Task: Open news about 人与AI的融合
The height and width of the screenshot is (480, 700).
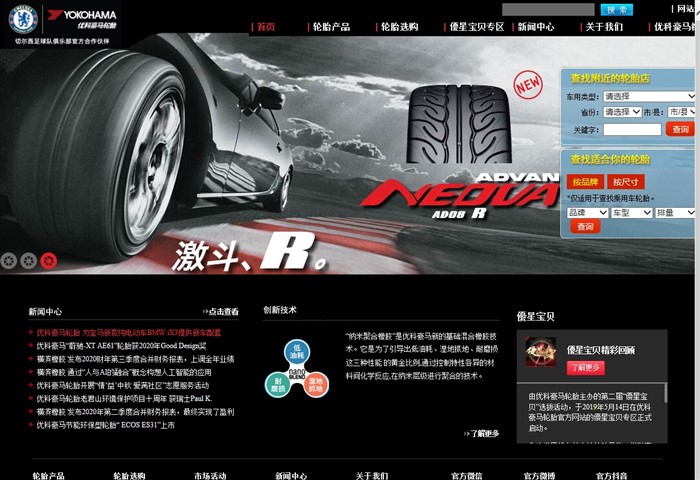Action: (x=124, y=372)
